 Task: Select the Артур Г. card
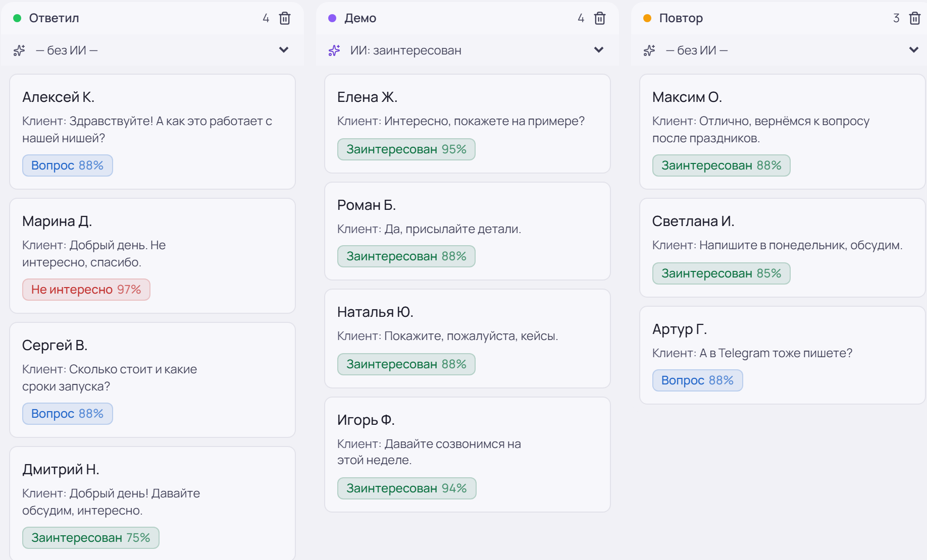tap(783, 355)
